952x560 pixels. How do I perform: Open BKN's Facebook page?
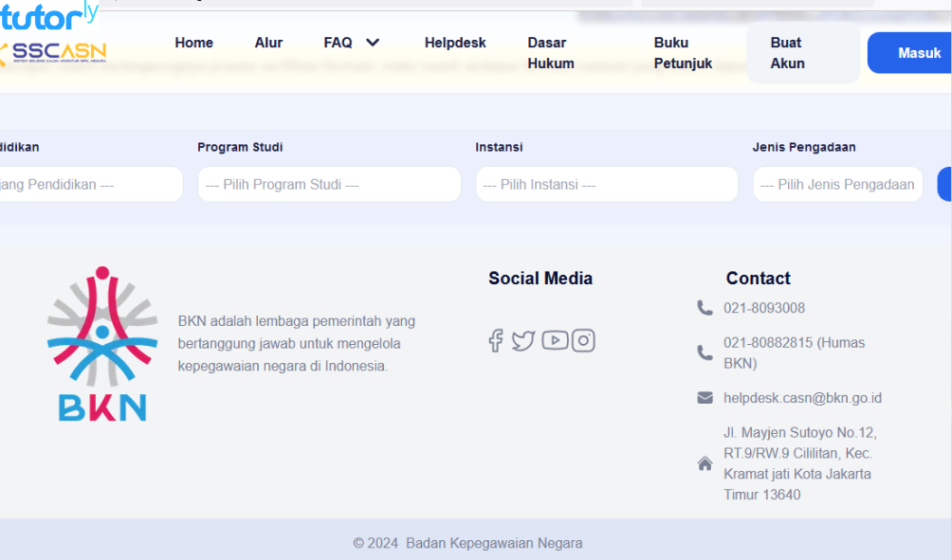pyautogui.click(x=495, y=340)
